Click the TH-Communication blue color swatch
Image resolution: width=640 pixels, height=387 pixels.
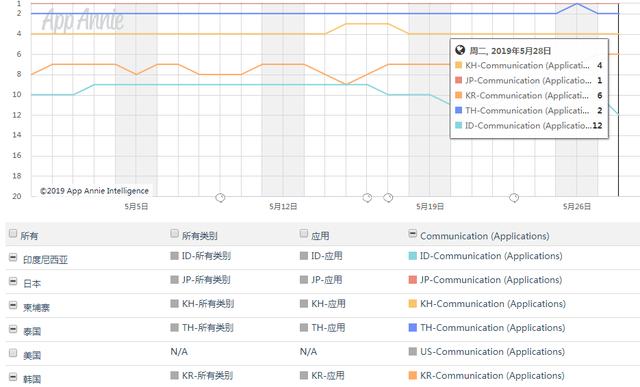click(413, 327)
